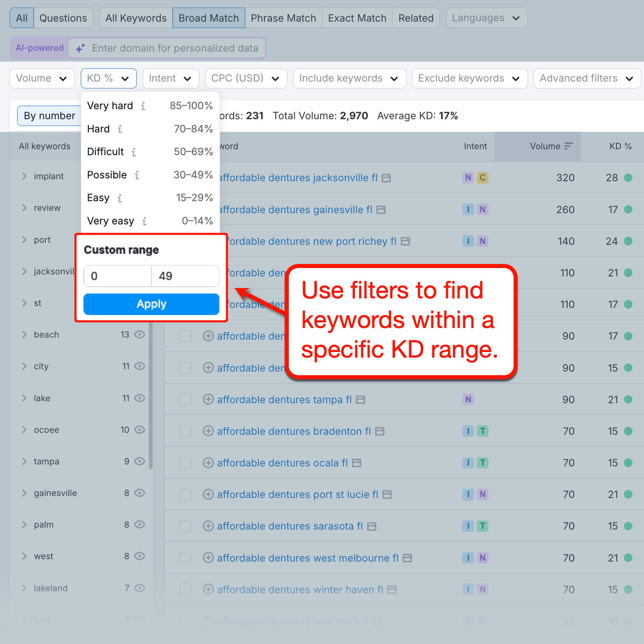Click the Apply button in the custom range panel
644x644 pixels.
[151, 304]
